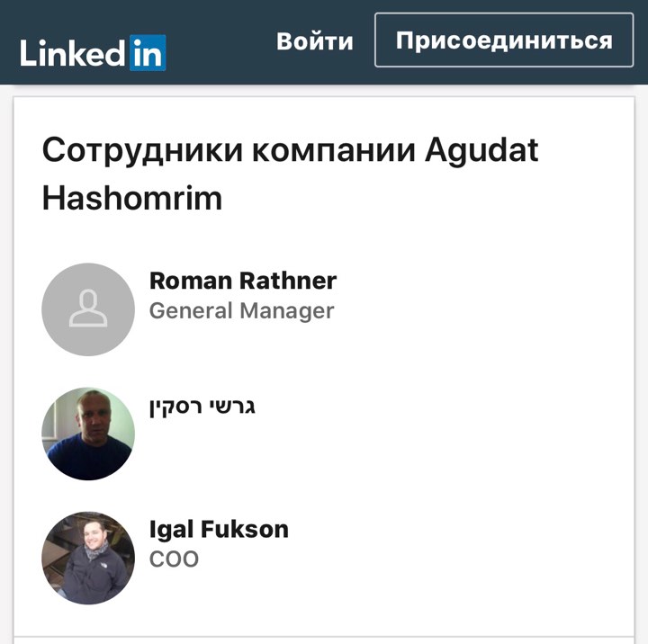Click the Присоединиться join button
The height and width of the screenshot is (644, 648).
point(504,40)
